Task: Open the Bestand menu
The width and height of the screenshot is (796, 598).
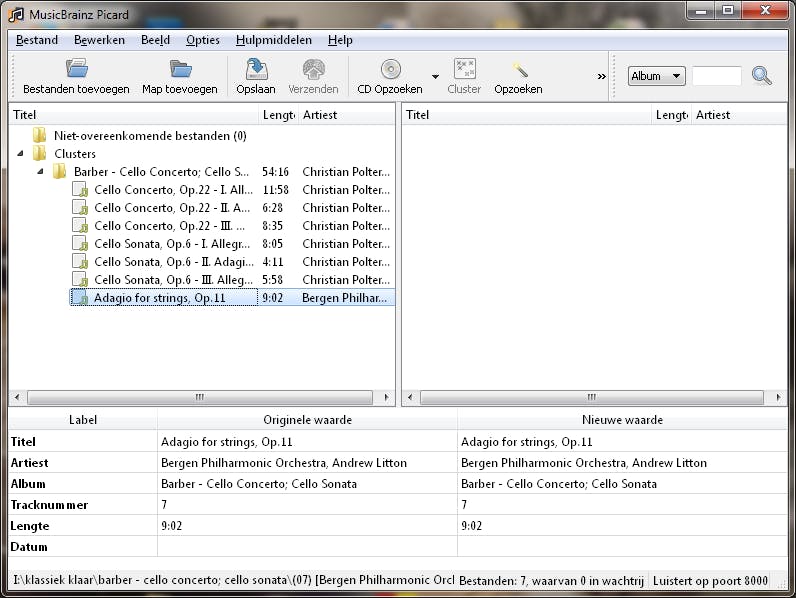Action: 37,40
